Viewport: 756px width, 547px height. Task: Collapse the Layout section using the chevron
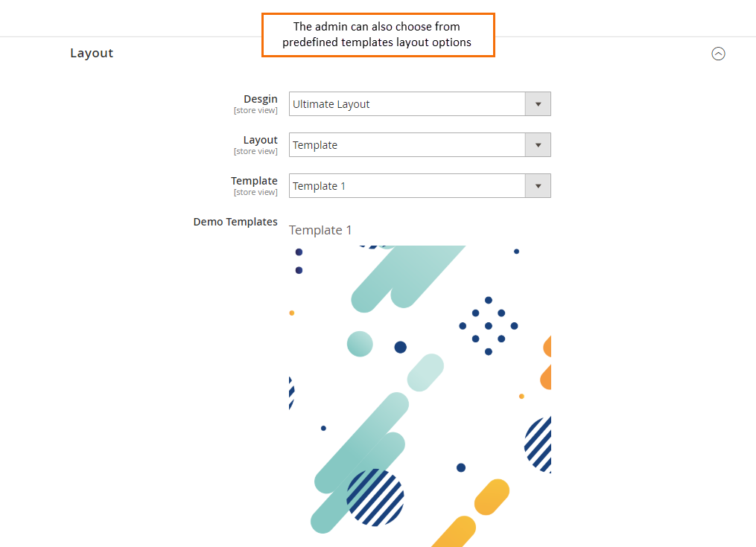[718, 53]
